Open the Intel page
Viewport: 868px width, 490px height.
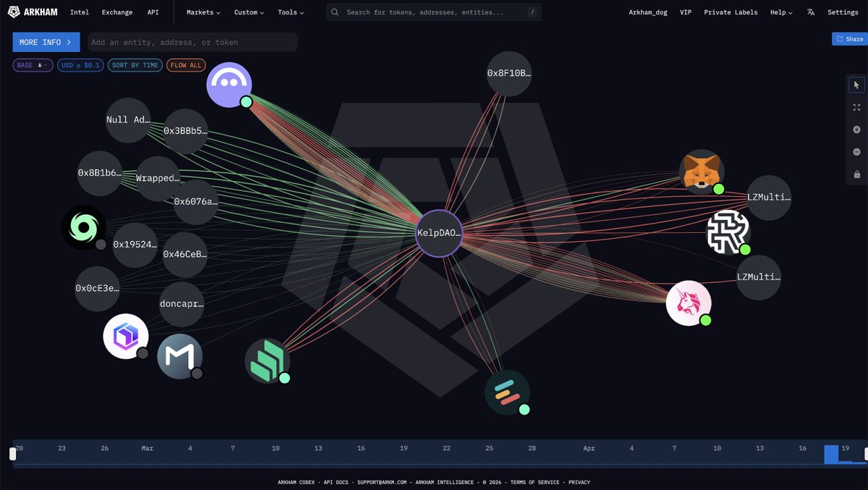coord(80,12)
